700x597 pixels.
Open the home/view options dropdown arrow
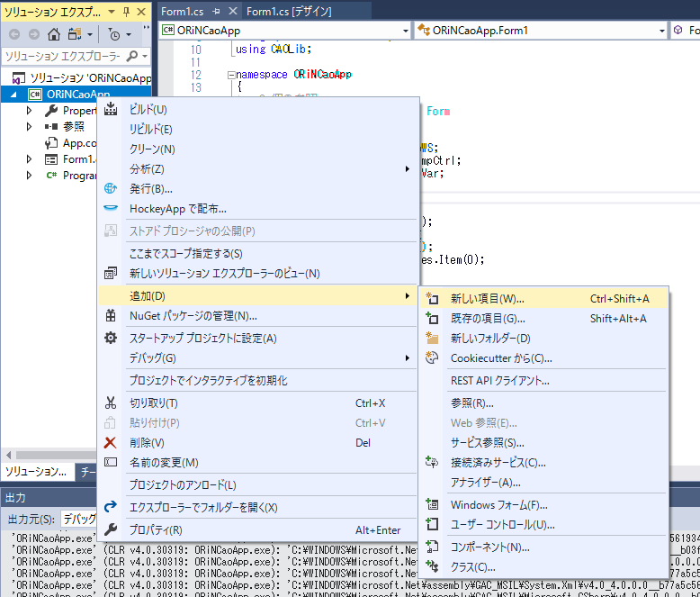(90, 34)
